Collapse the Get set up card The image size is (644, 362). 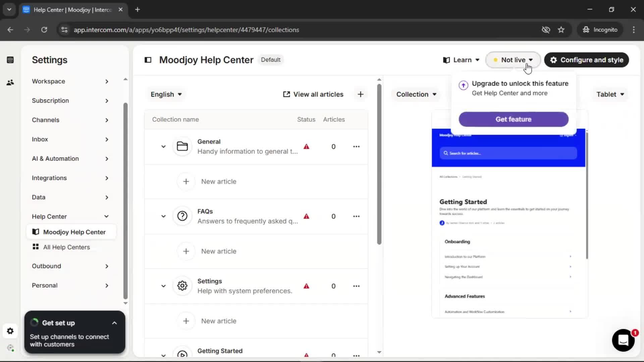point(114,323)
